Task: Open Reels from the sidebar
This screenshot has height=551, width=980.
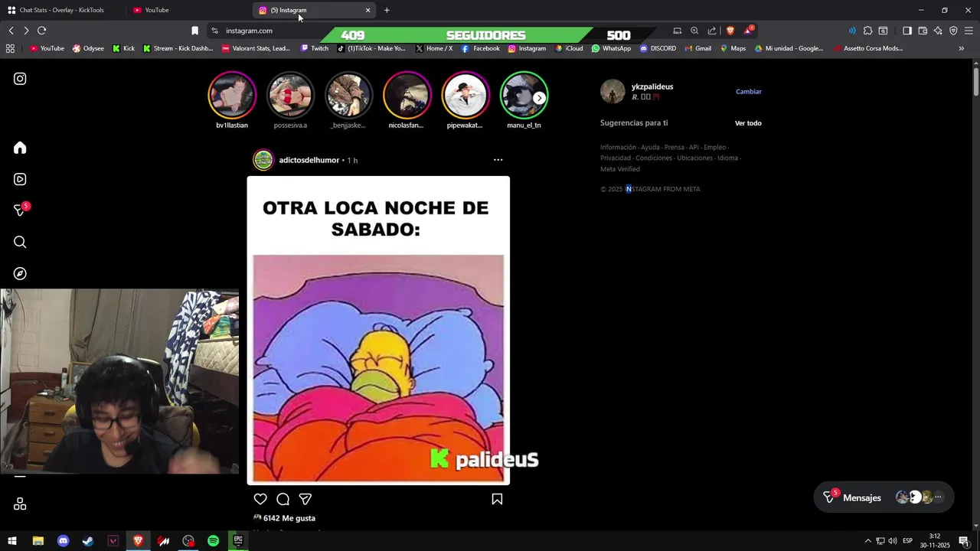Action: point(20,179)
